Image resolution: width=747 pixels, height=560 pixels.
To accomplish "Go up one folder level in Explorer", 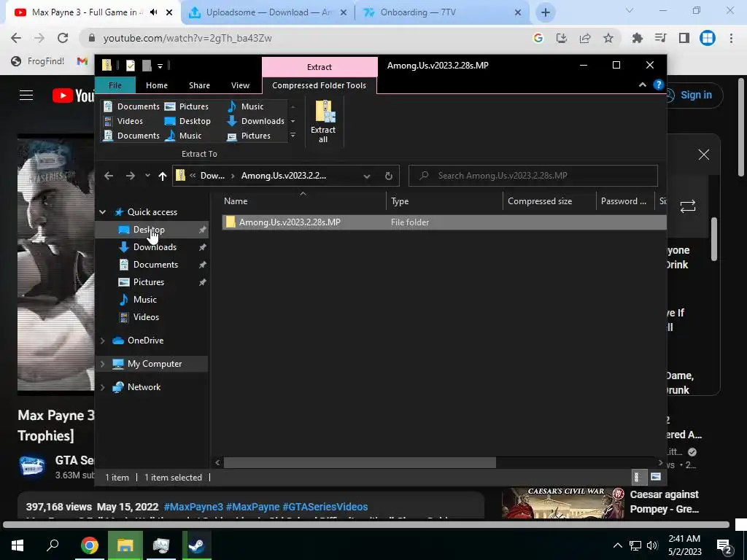I will click(163, 176).
